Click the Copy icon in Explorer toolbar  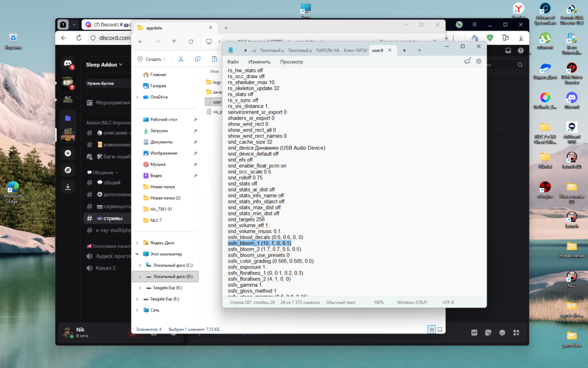tap(198, 59)
